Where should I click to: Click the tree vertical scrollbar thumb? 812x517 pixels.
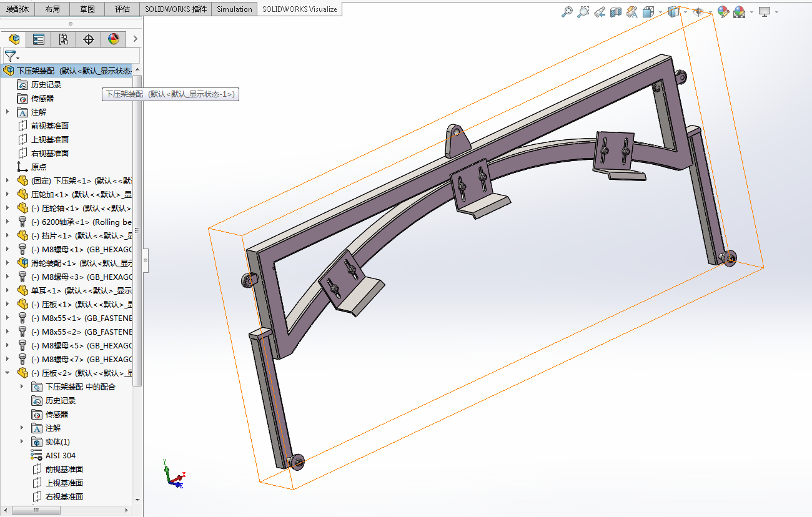pos(137,230)
